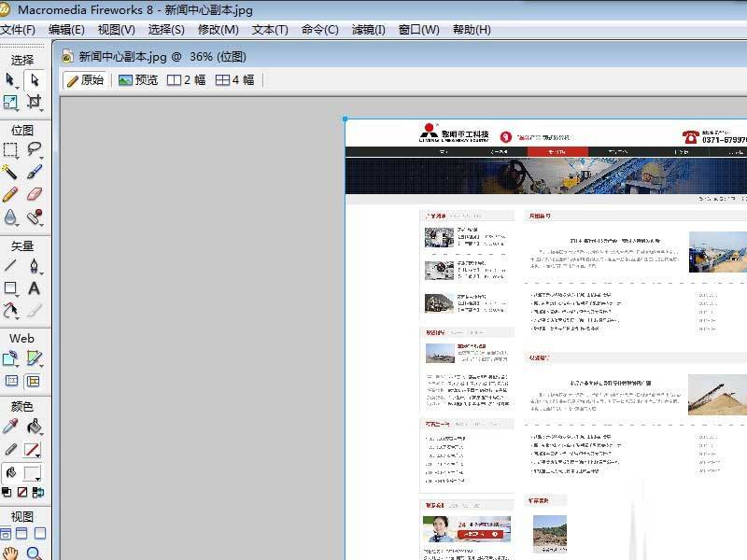Open the fill color picker dropdown
747x560 pixels.
[x=33, y=472]
